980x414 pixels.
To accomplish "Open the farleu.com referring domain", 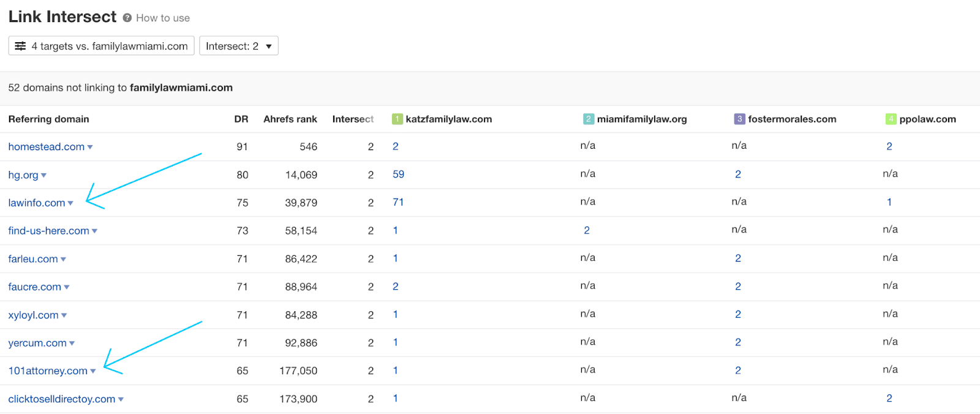I will click(33, 259).
